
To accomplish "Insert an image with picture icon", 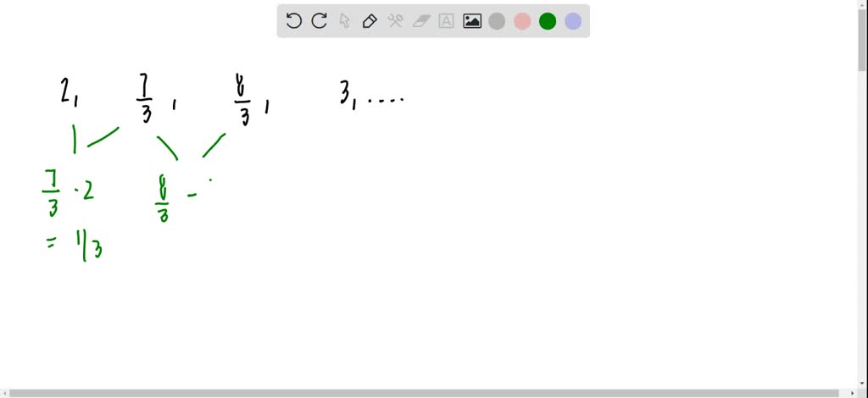I will click(x=471, y=21).
